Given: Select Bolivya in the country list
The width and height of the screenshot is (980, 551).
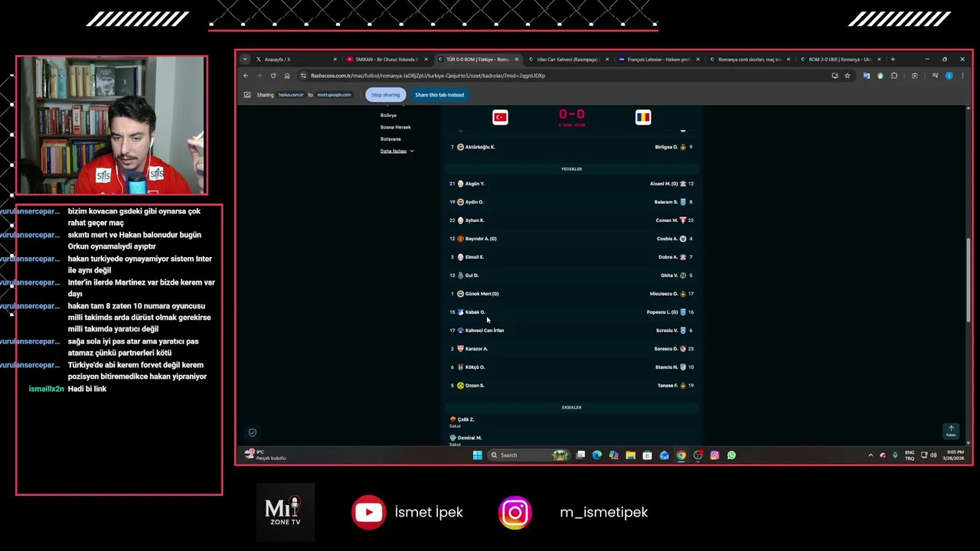Looking at the screenshot, I should point(388,115).
